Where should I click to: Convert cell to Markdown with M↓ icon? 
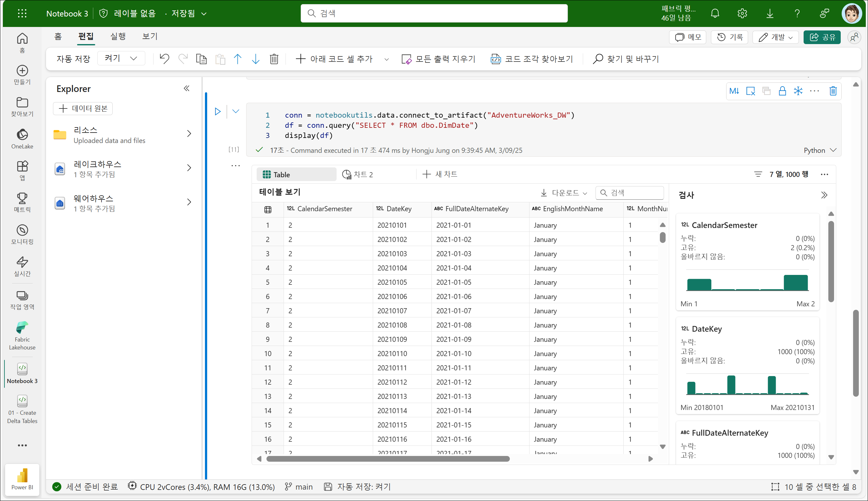click(x=734, y=91)
